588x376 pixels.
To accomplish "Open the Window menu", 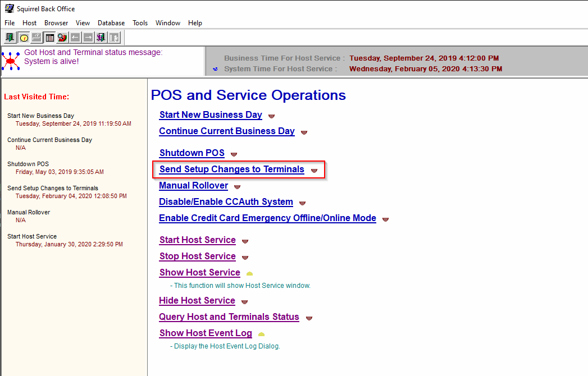I will tap(167, 23).
